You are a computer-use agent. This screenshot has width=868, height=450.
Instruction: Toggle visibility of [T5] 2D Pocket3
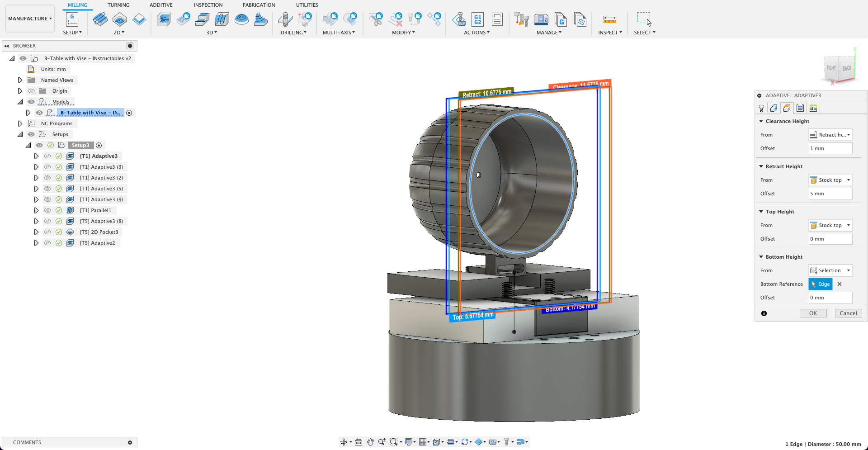47,232
